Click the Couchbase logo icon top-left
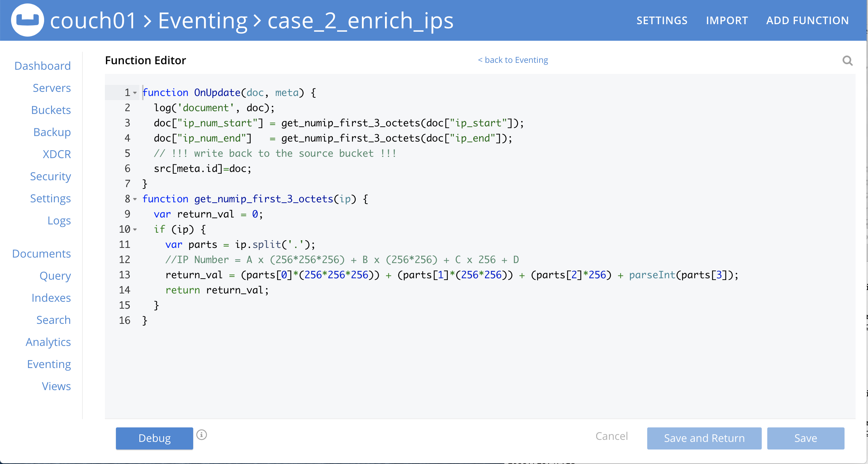The image size is (868, 464). [x=27, y=21]
